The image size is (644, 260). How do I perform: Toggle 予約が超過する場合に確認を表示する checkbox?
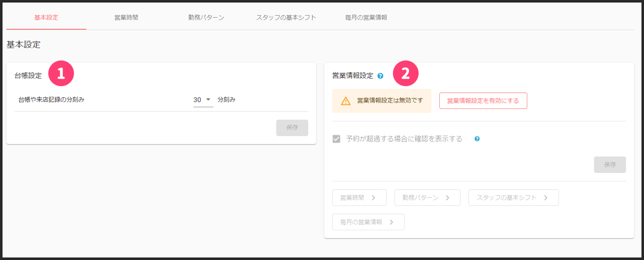[x=337, y=139]
